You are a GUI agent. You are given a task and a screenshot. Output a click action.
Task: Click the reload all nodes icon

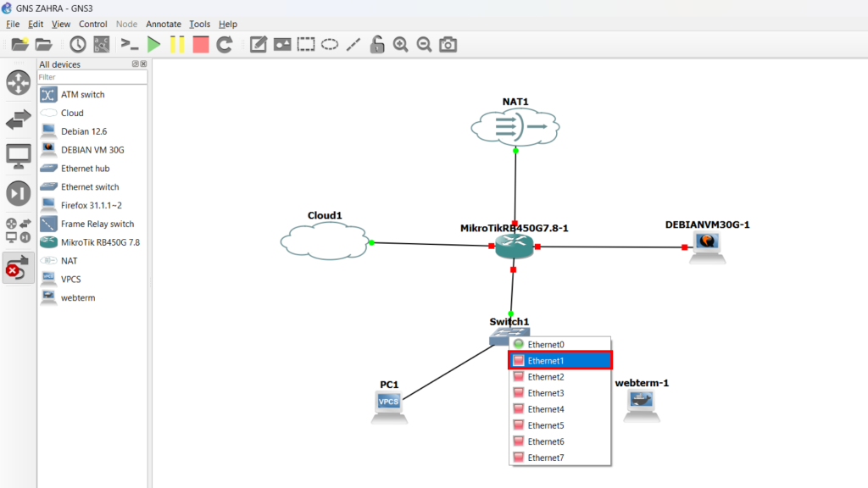click(224, 45)
